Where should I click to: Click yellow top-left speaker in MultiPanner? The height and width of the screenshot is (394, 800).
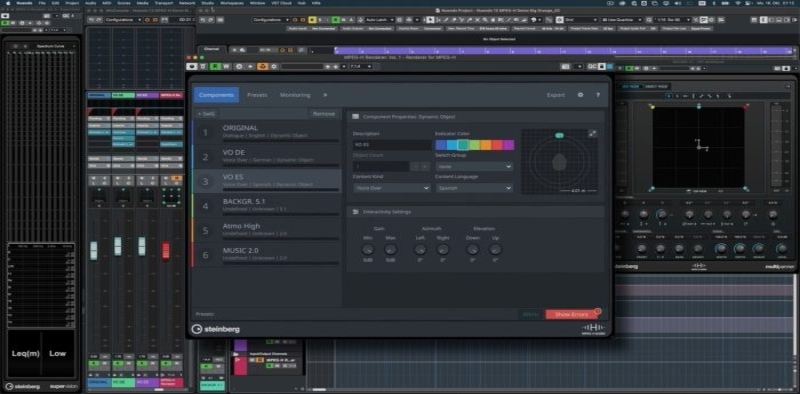point(652,107)
